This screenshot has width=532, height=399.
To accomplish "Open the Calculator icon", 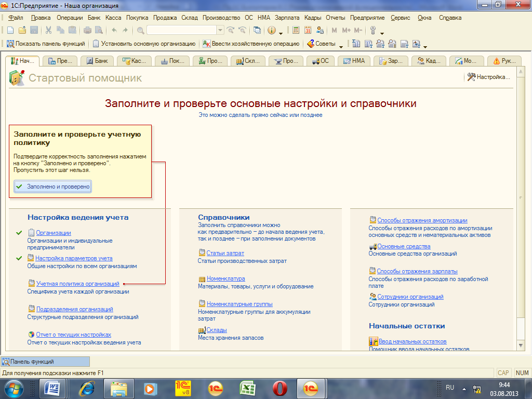I will (x=296, y=30).
